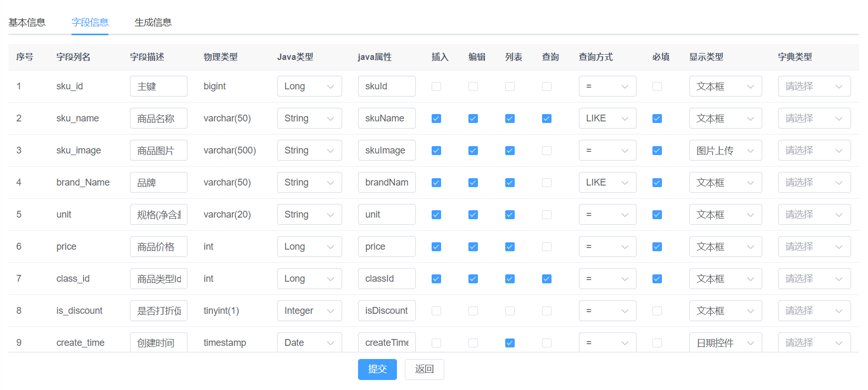
Task: Switch to the 基本信息 tab
Action: click(x=27, y=22)
